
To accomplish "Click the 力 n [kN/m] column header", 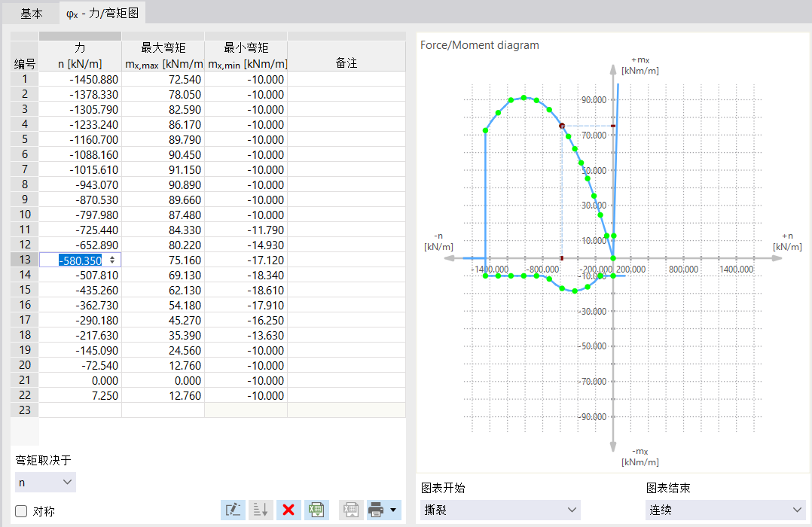I will click(80, 56).
